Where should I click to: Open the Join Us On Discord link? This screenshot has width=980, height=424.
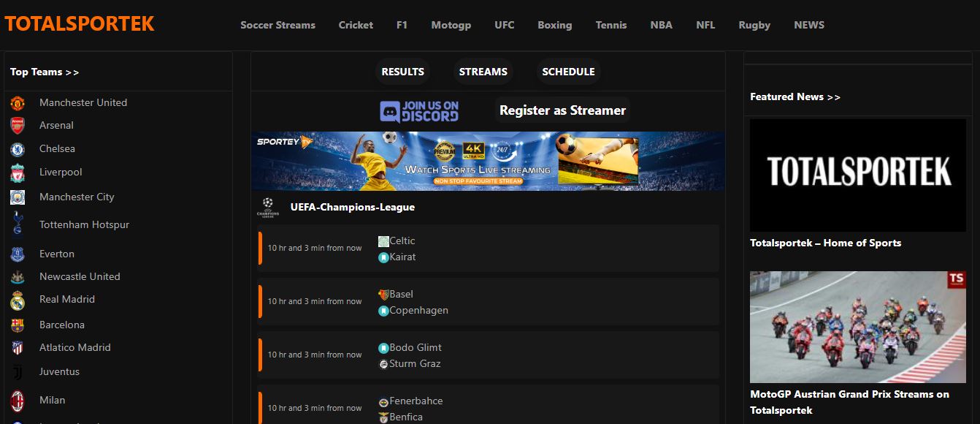click(x=419, y=111)
